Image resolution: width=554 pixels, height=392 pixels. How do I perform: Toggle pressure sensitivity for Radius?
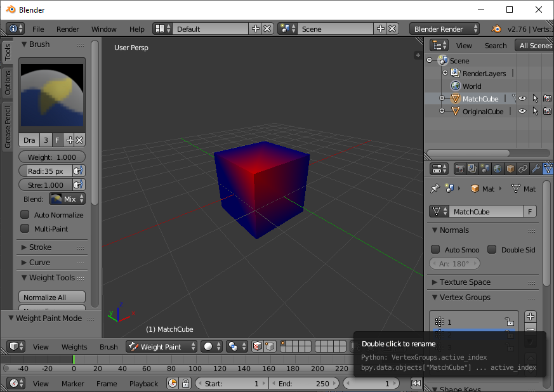(x=79, y=171)
